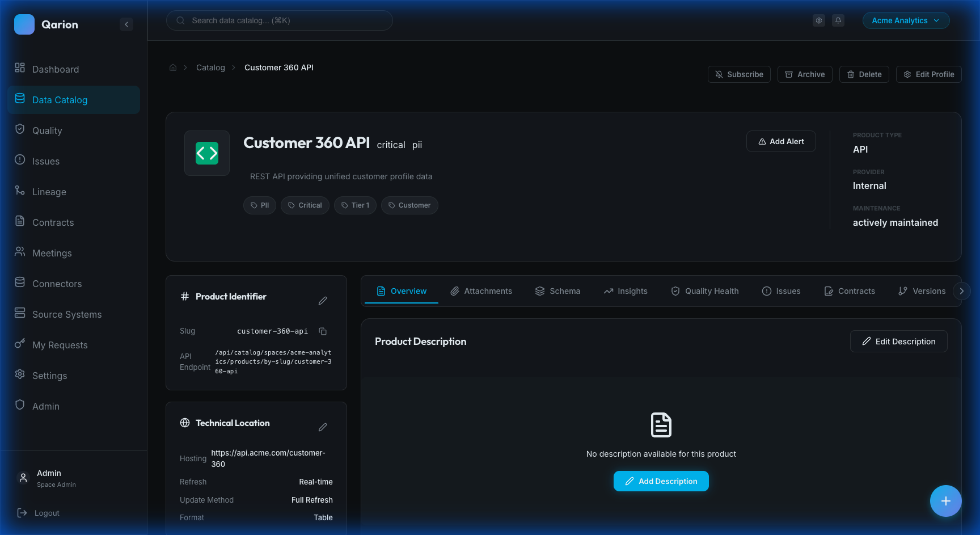Click the floating plus button
Screen dimensions: 980x535
pyautogui.click(x=945, y=501)
